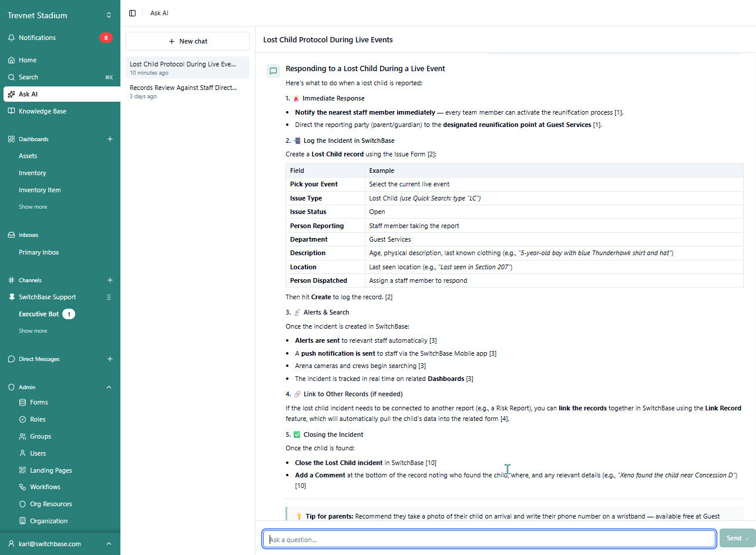
Task: Open the Workflows admin icon
Action: pos(23,487)
